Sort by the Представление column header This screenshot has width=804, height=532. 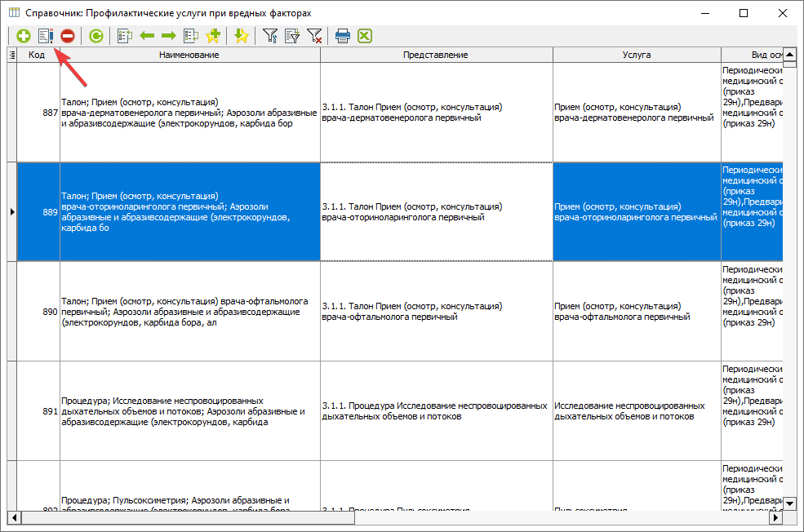[437, 55]
